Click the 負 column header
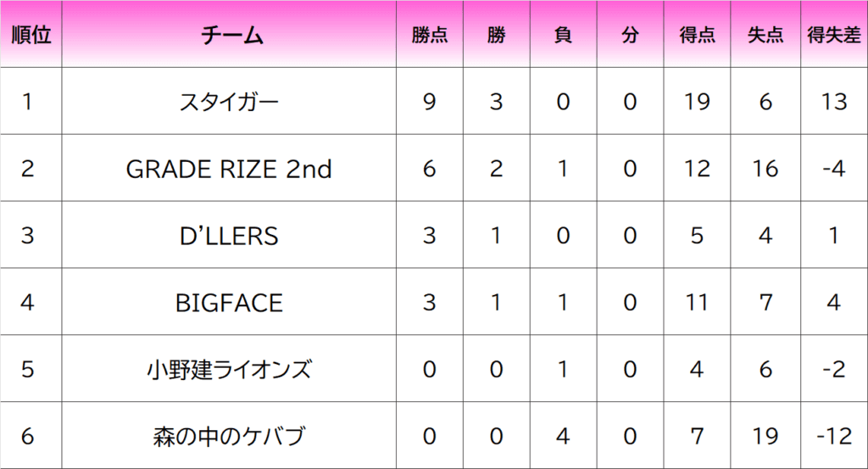868x469 pixels. (564, 34)
